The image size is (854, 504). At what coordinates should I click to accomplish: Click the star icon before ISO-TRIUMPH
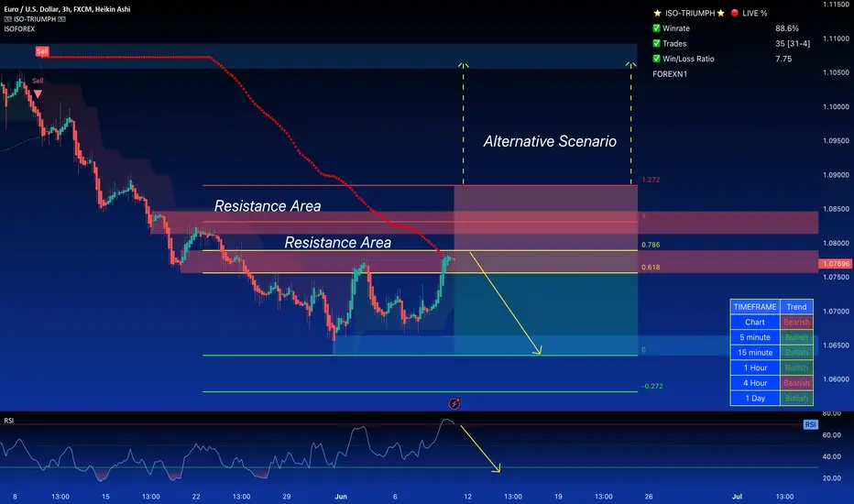click(x=657, y=13)
